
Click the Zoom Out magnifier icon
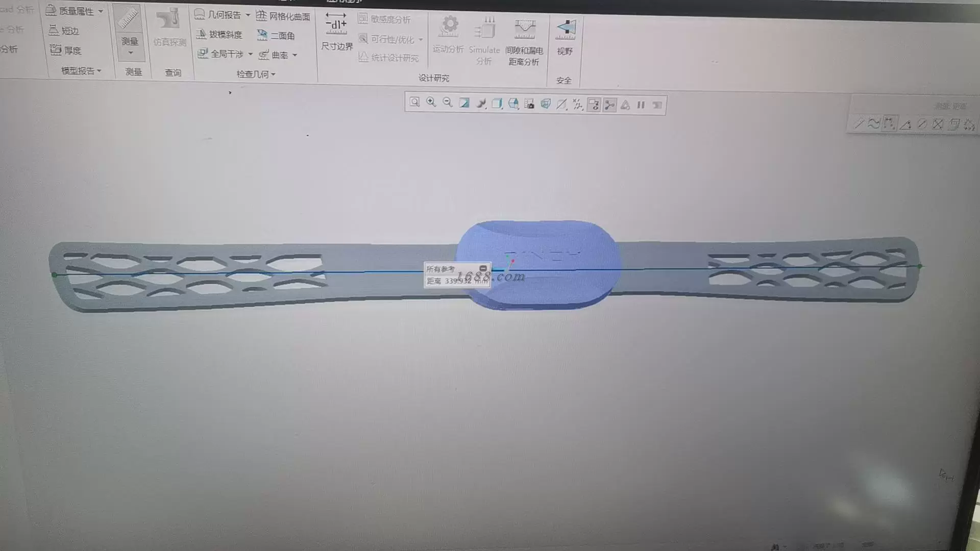pos(448,103)
